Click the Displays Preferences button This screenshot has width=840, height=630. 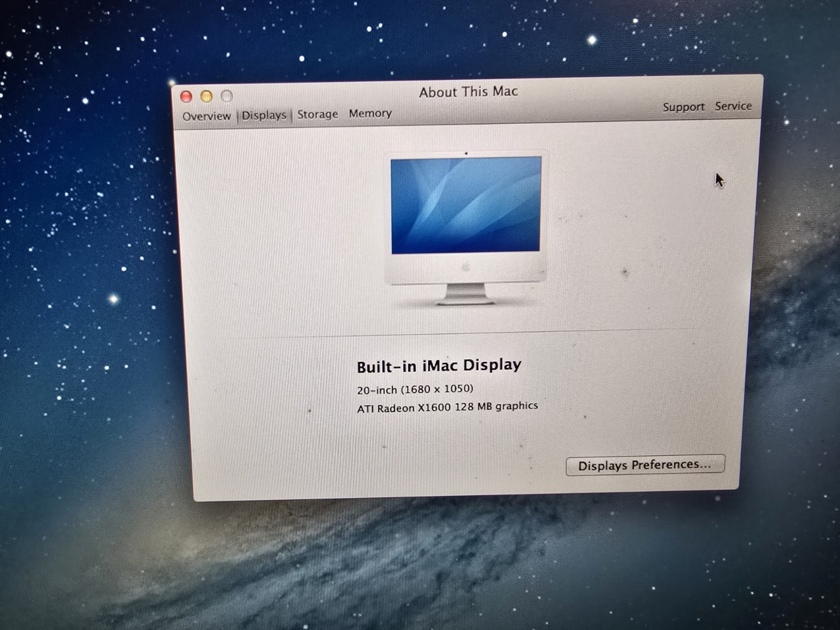click(x=645, y=465)
